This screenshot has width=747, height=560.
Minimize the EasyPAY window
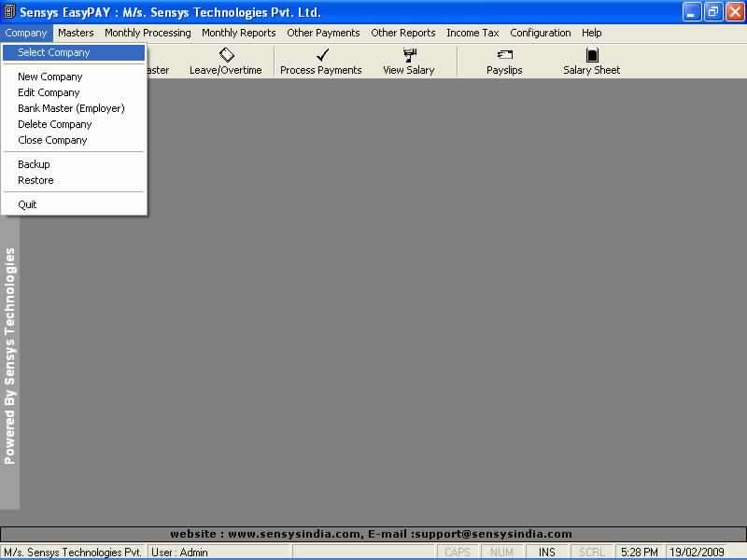pos(691,11)
